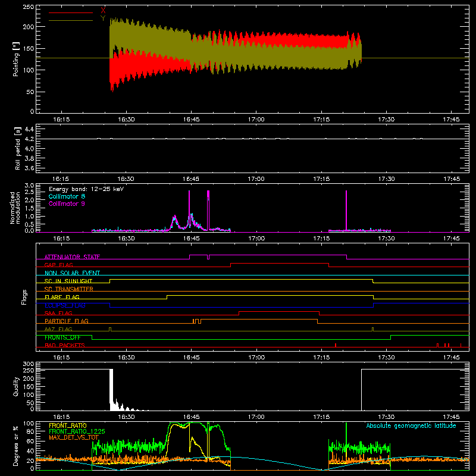Select the FRONTS_OFF flag label
Viewport: 476px width, 476px height.
point(62,337)
